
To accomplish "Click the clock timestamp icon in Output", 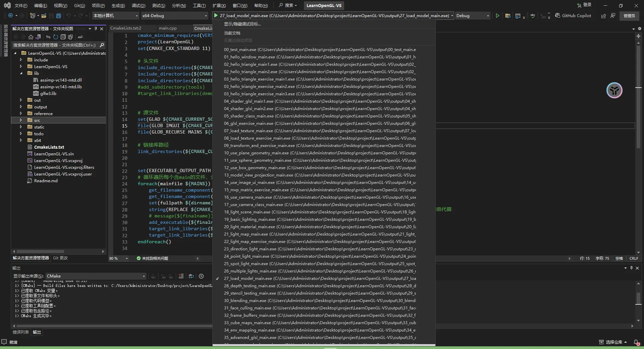I will point(201,276).
